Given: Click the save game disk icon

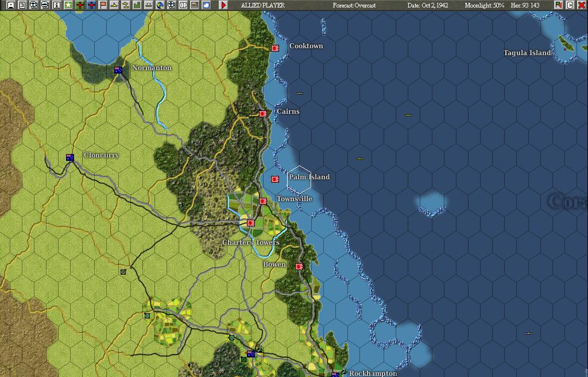Looking at the screenshot, I should [x=11, y=5].
